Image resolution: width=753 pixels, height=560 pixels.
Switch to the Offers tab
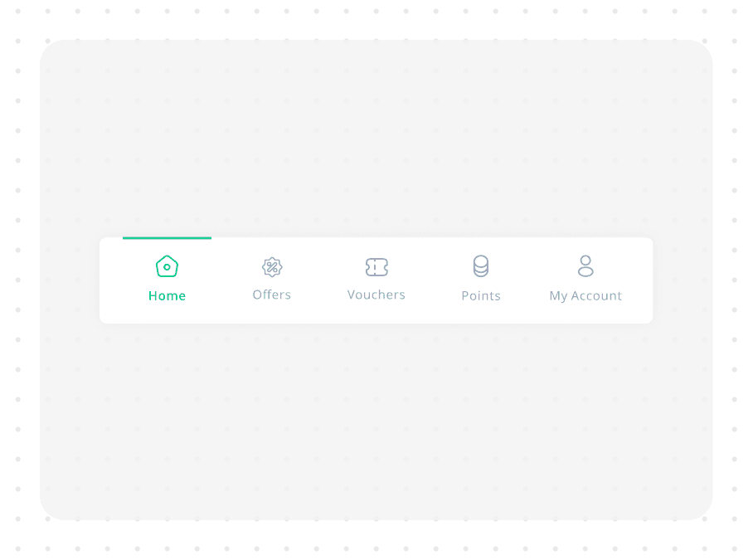[272, 279]
